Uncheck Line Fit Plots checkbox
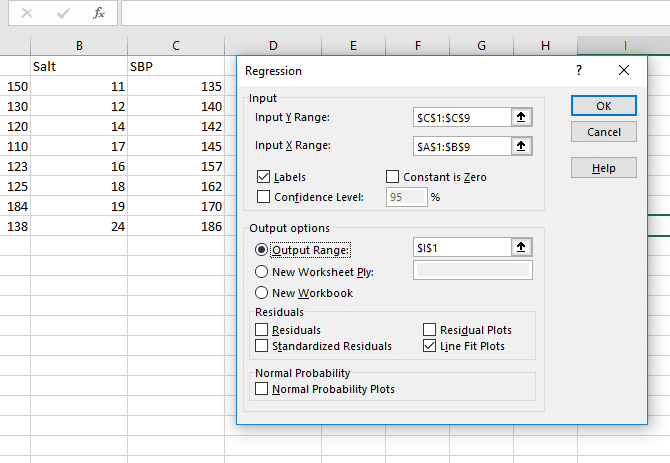Viewport: 670px width, 463px height. pyautogui.click(x=429, y=345)
